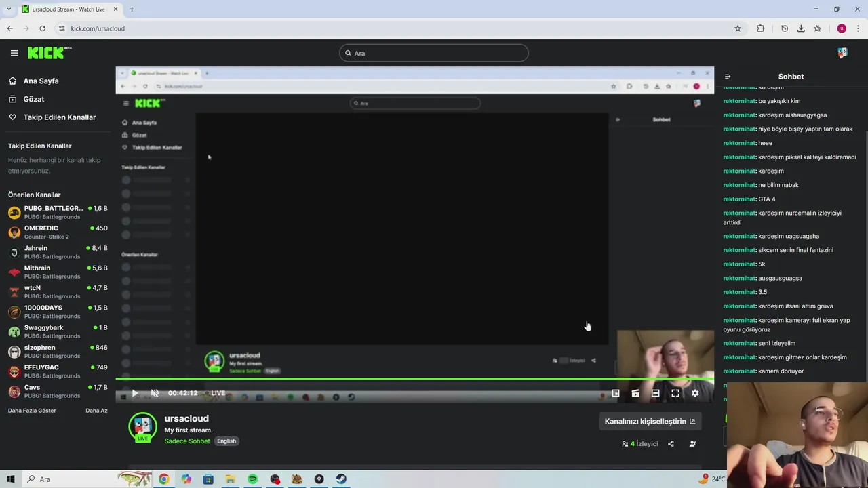Reload the page
Viewport: 868px width, 488px height.
(x=42, y=28)
